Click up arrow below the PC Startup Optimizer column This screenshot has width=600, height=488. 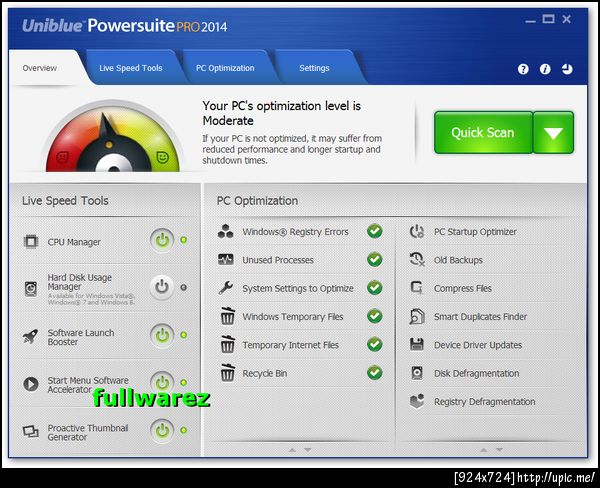coord(484,450)
